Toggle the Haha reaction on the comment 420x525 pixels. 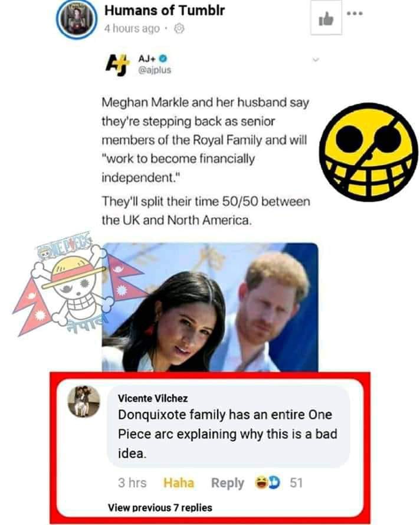tap(179, 483)
